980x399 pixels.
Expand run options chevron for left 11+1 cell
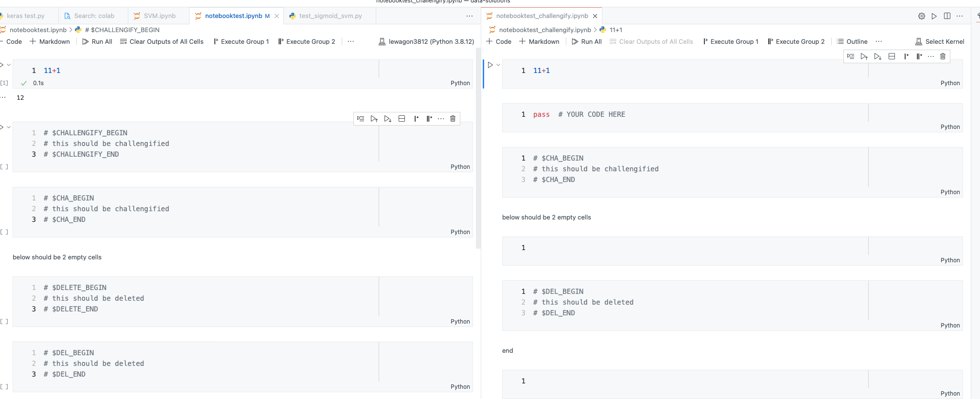click(9, 65)
